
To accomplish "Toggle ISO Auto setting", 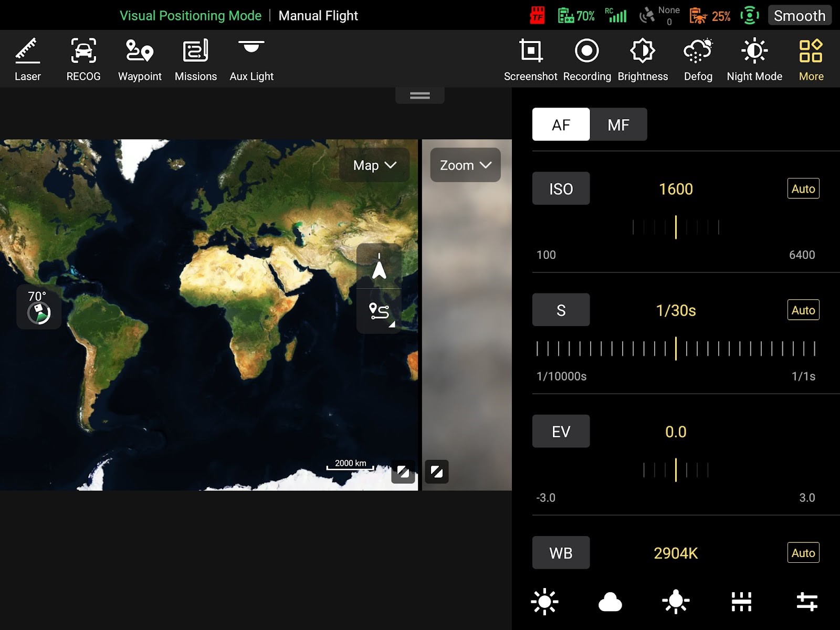I will 803,188.
